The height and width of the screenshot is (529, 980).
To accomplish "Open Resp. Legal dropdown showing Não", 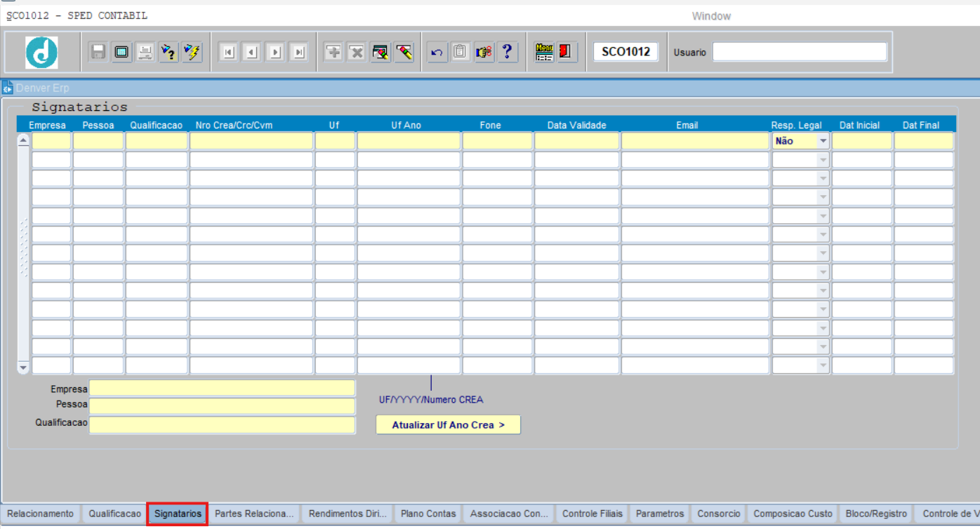I will click(x=823, y=141).
